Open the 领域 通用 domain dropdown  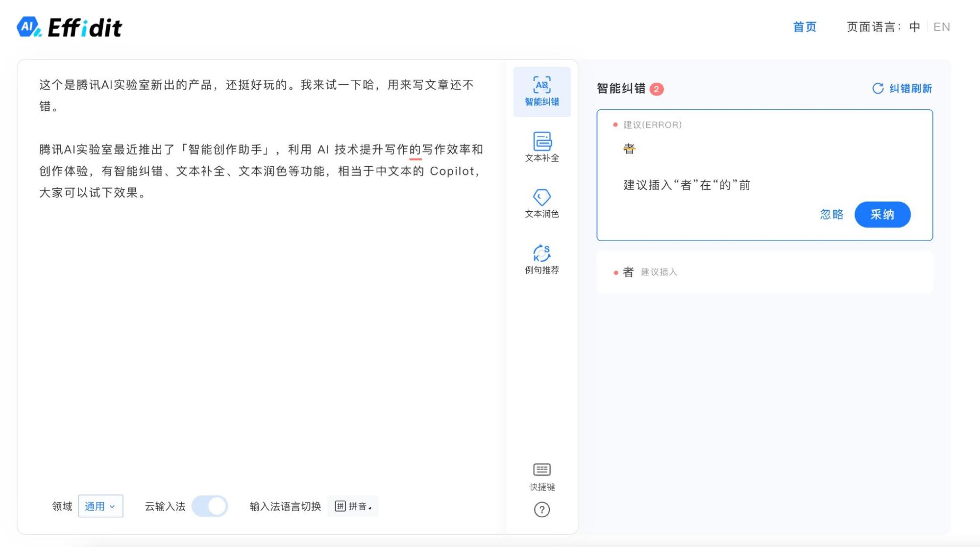tap(100, 506)
